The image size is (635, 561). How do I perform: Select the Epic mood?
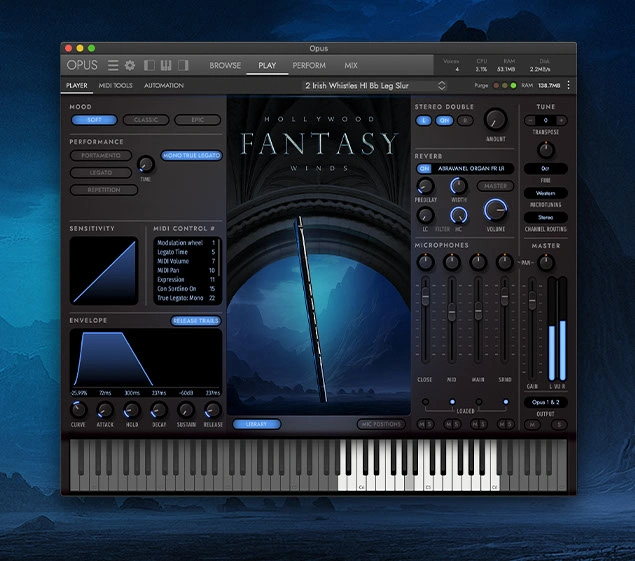click(x=198, y=120)
